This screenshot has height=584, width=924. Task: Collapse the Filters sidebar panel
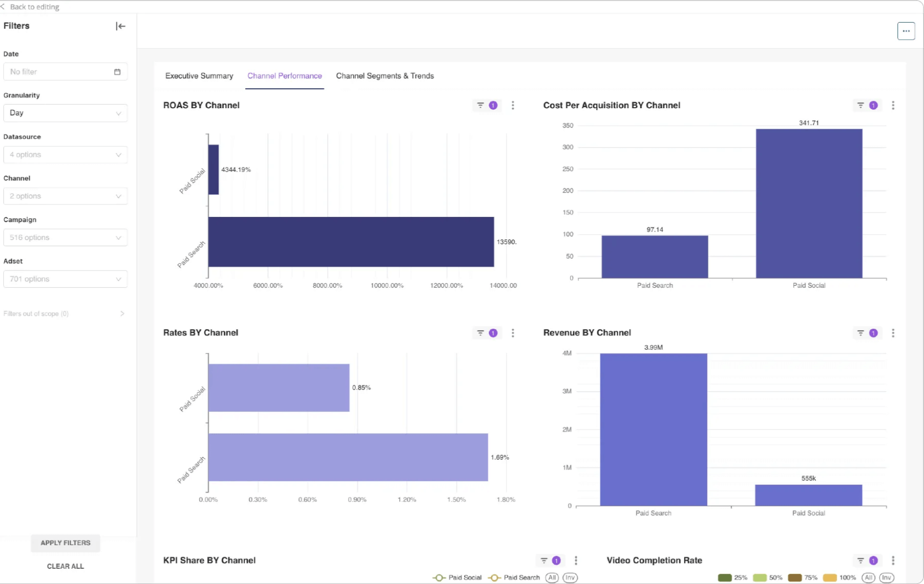pyautogui.click(x=120, y=26)
